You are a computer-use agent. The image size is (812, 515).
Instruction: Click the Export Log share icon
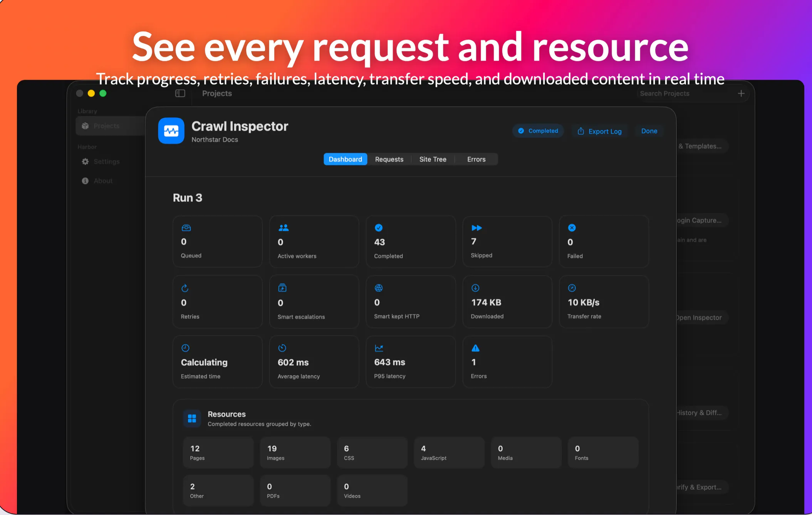click(x=581, y=131)
